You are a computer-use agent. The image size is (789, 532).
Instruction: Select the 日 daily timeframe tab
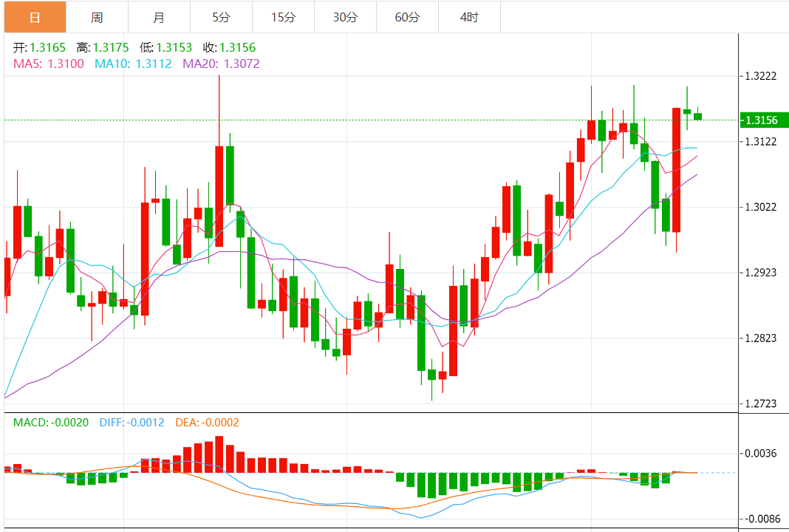35,17
